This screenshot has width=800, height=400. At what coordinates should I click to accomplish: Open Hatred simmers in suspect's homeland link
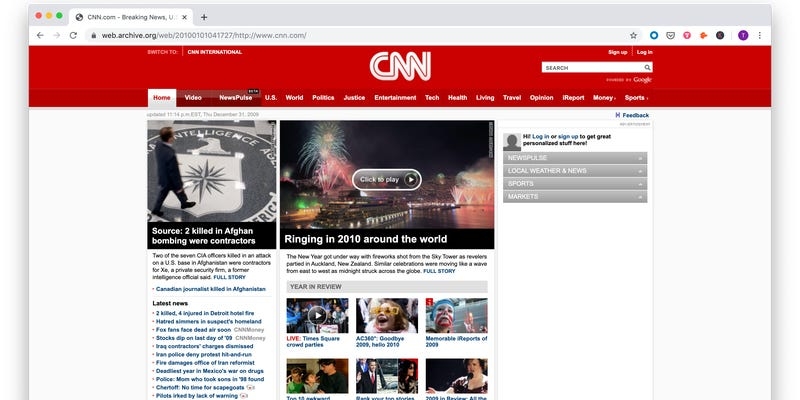pos(209,321)
